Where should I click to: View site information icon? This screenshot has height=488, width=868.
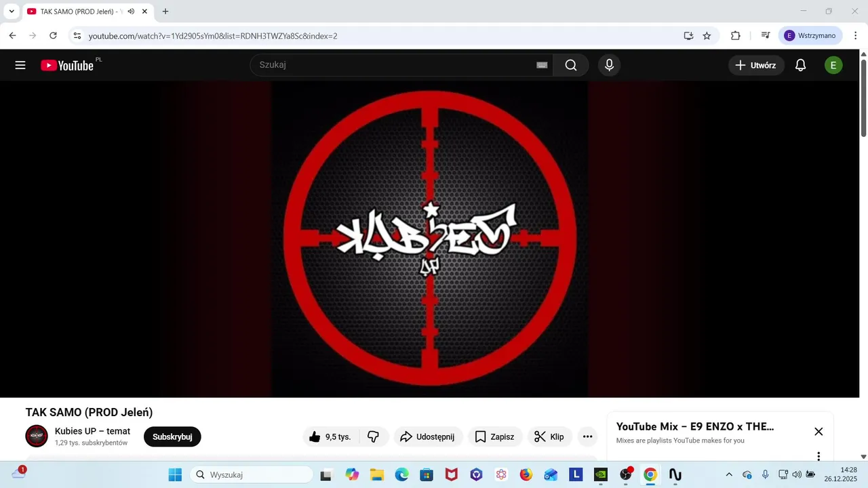(77, 36)
